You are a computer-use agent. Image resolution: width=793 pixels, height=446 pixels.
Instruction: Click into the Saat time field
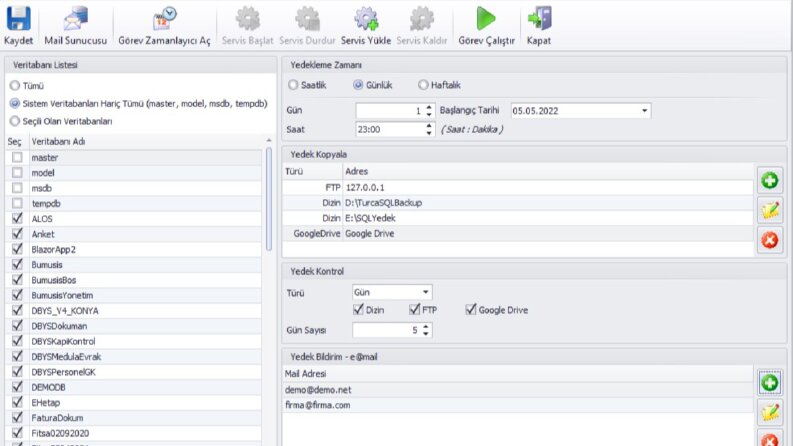click(x=390, y=129)
